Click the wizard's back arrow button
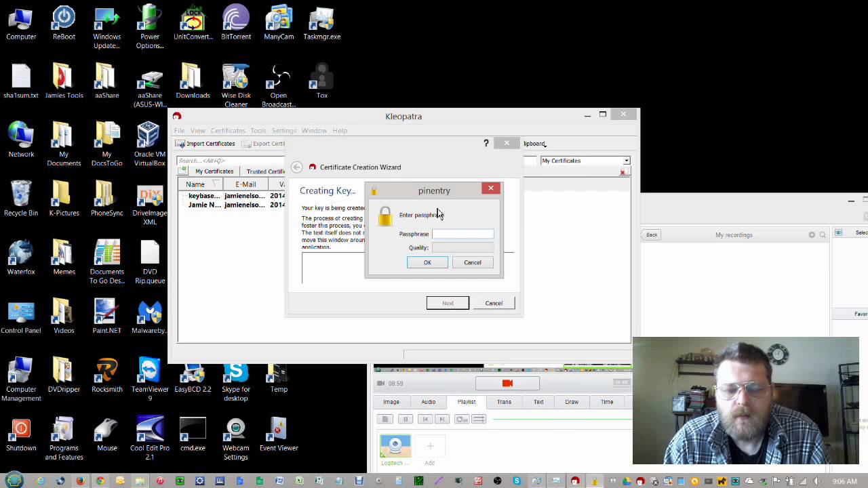This screenshot has height=488, width=868. click(x=297, y=167)
